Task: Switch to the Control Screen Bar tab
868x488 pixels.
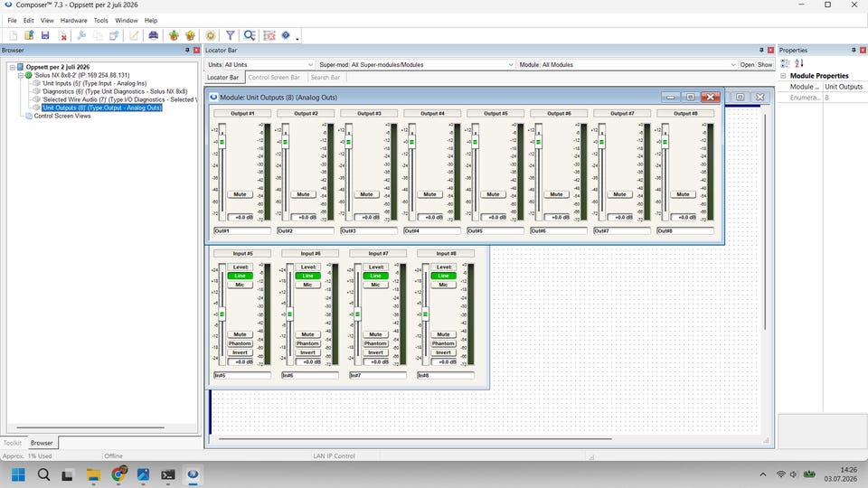Action: (x=273, y=78)
